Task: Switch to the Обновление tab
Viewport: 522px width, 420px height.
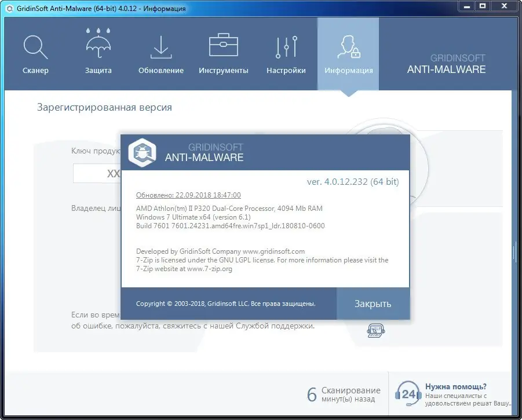Action: 160,46
